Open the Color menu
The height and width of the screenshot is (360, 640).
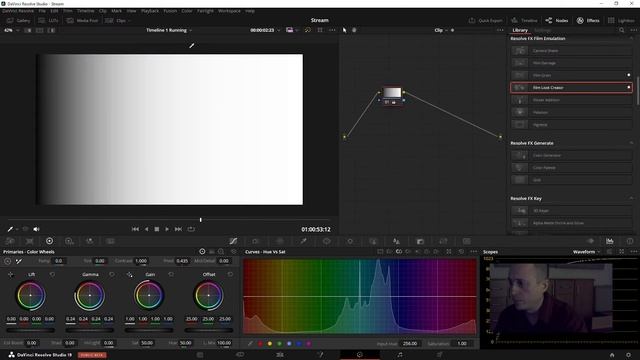[x=187, y=11]
